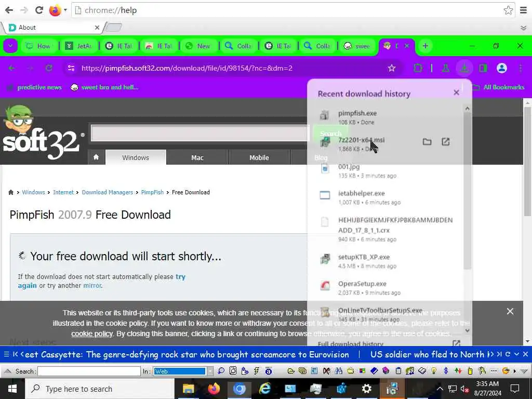Click the extensions puzzle icon
This screenshot has height=399, width=532.
click(418, 68)
